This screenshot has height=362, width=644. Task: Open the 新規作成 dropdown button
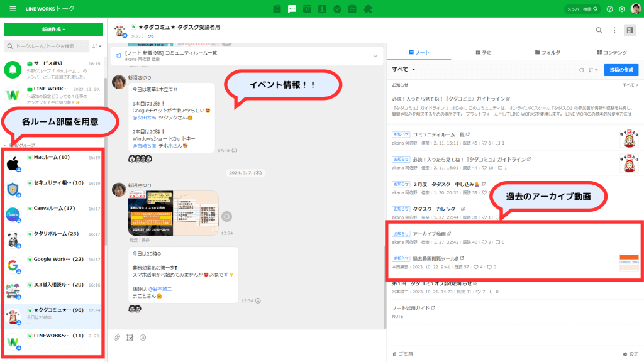click(x=53, y=30)
